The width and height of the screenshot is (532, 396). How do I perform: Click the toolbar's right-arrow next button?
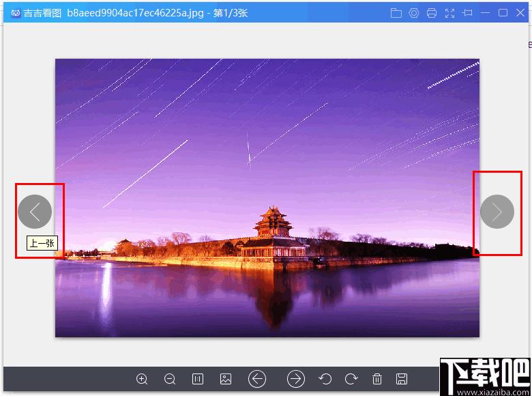pos(296,379)
